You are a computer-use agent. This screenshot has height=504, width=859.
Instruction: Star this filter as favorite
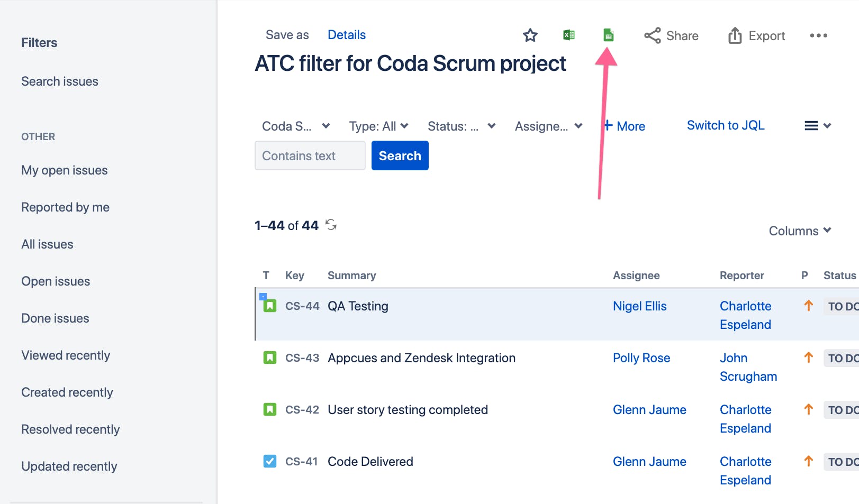tap(530, 35)
